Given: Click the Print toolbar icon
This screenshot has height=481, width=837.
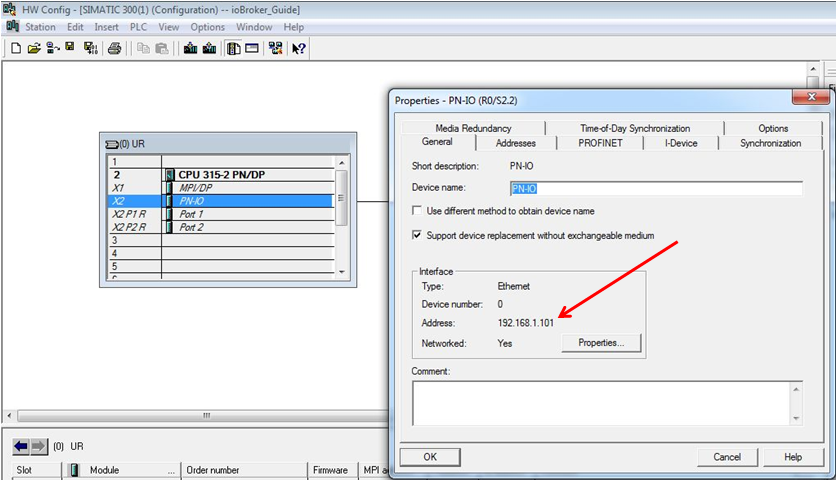Looking at the screenshot, I should [114, 49].
